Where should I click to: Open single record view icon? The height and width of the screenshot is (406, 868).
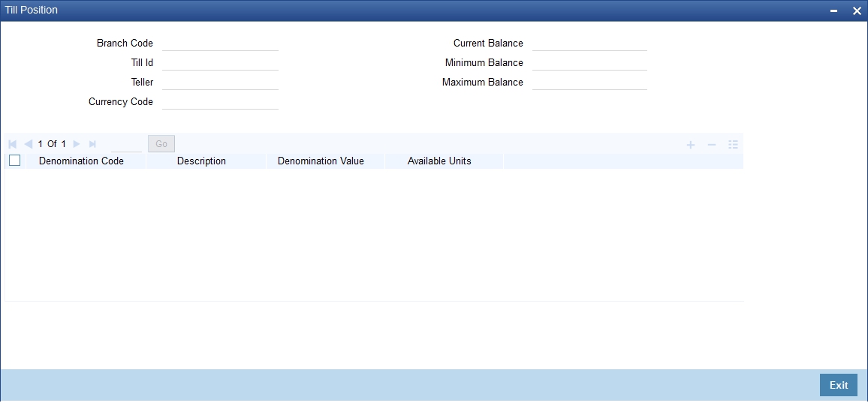[734, 144]
